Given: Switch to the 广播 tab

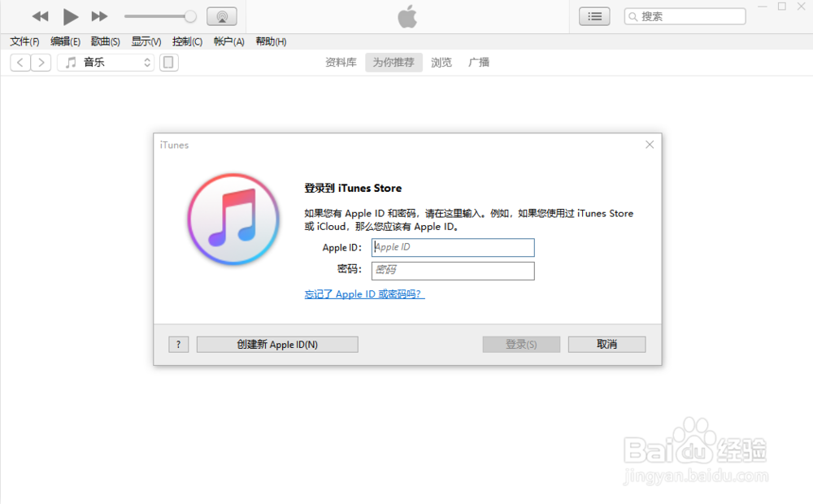Looking at the screenshot, I should (479, 62).
